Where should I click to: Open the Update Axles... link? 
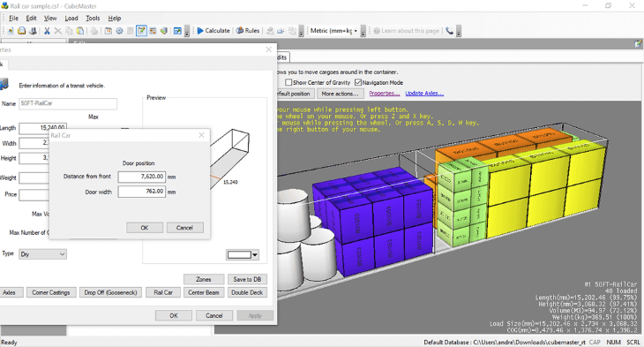[x=424, y=94]
